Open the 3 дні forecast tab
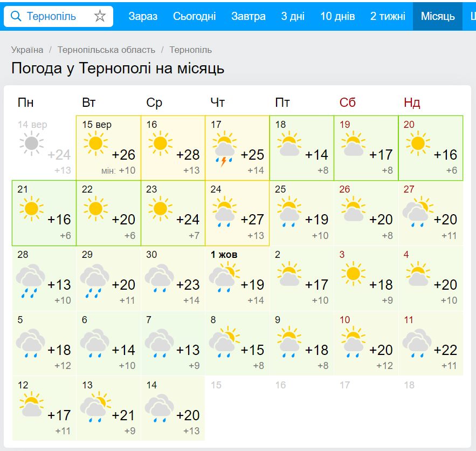This screenshot has width=476, height=451. pyautogui.click(x=293, y=16)
